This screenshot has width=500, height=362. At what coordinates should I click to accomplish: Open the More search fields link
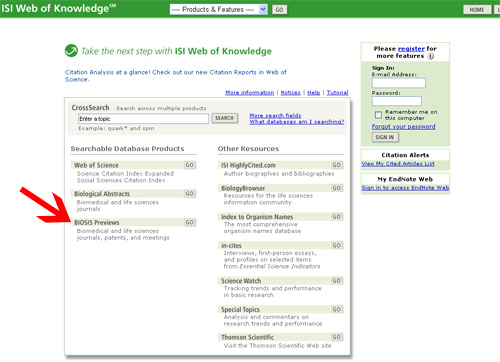(275, 115)
